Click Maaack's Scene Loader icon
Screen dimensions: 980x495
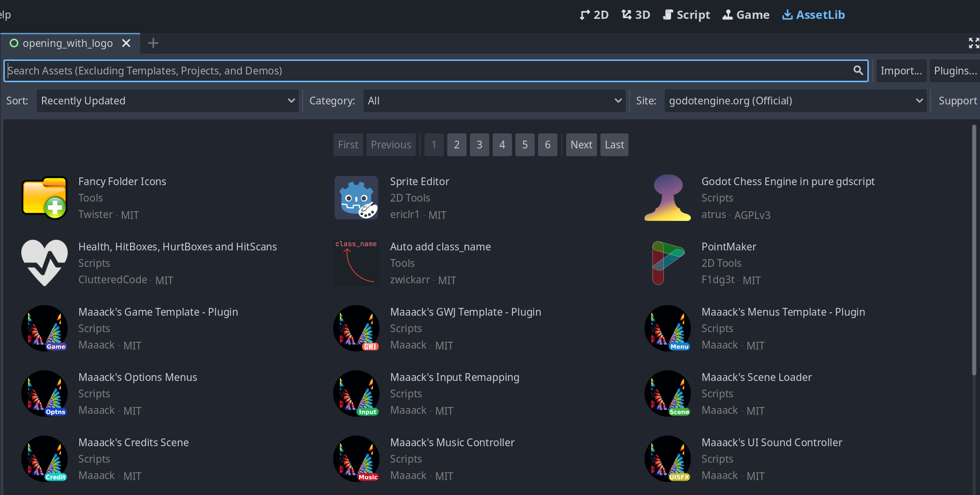coord(668,393)
